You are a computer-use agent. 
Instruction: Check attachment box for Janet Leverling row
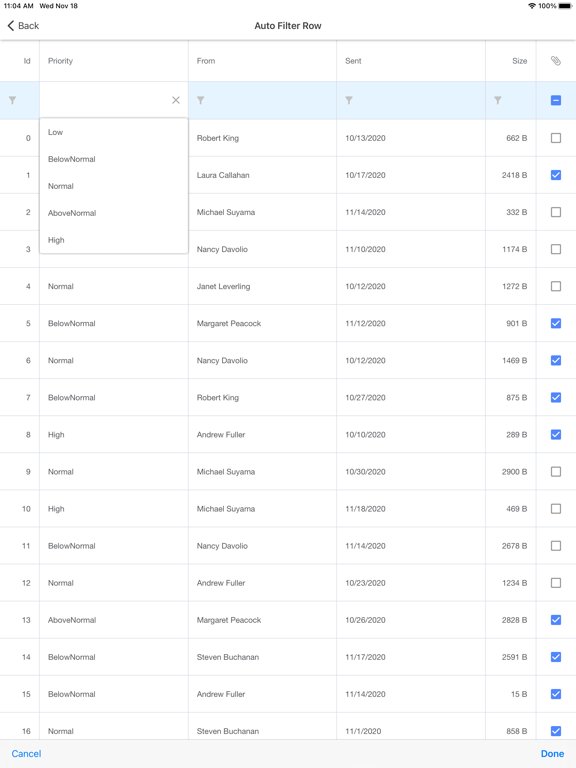(x=556, y=286)
